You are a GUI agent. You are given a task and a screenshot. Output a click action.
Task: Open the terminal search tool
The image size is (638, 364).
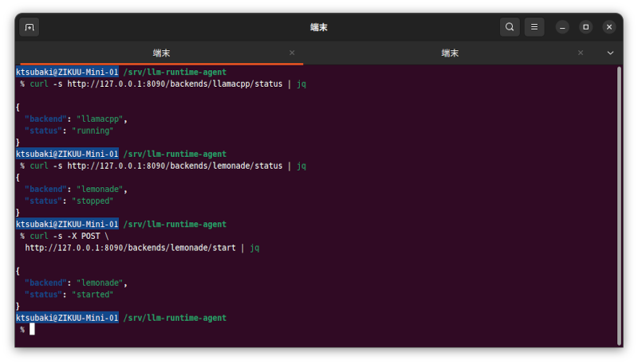coord(510,27)
